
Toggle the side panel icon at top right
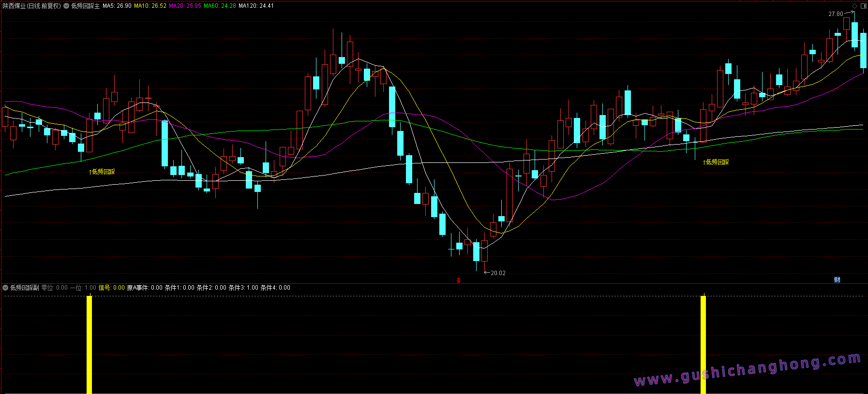(x=863, y=6)
